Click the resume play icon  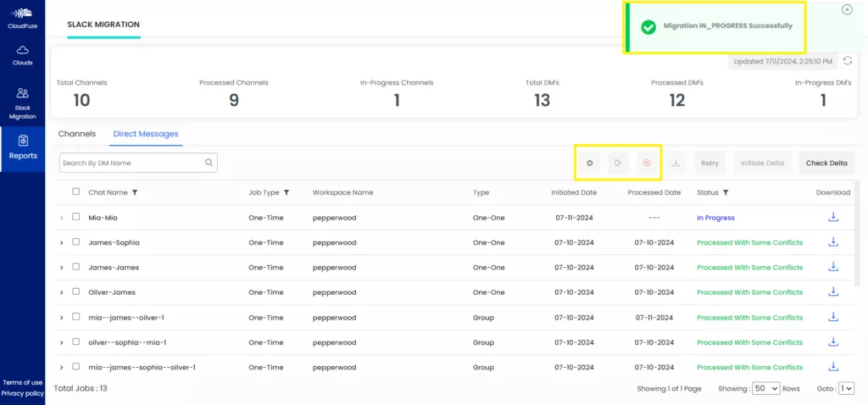coord(618,164)
